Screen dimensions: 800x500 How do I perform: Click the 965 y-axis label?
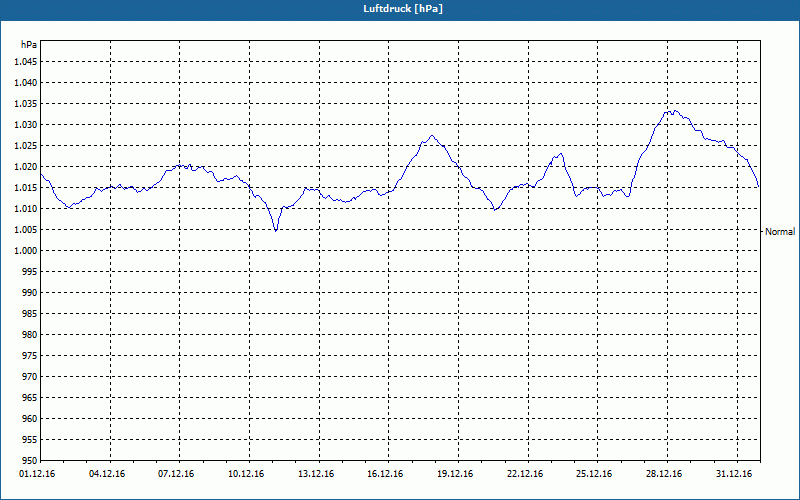30,397
